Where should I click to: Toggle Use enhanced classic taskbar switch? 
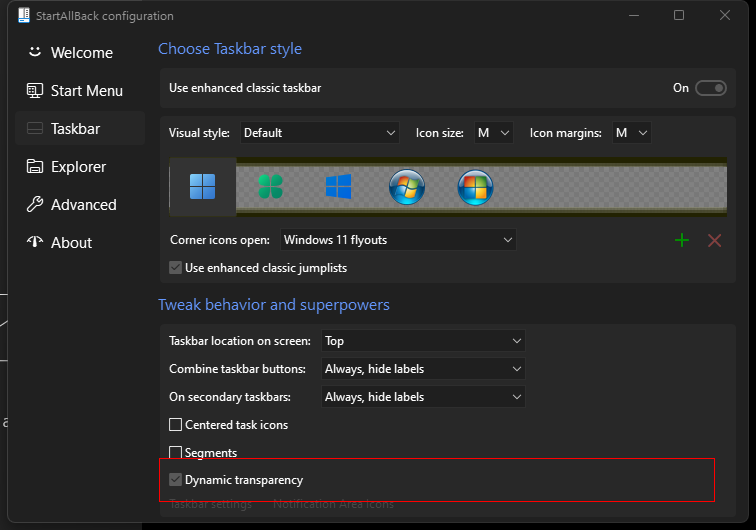click(x=711, y=88)
